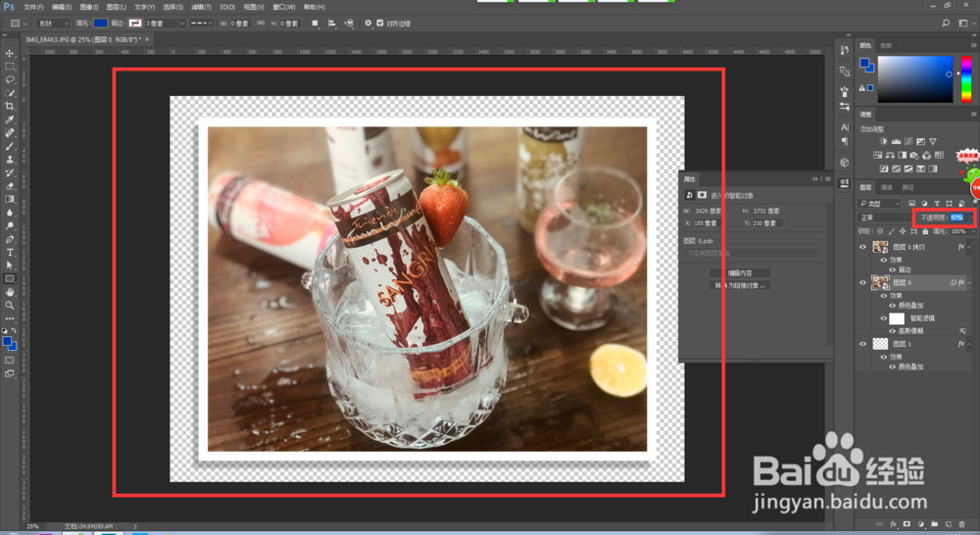Open tool preset picker arrow

(25, 24)
